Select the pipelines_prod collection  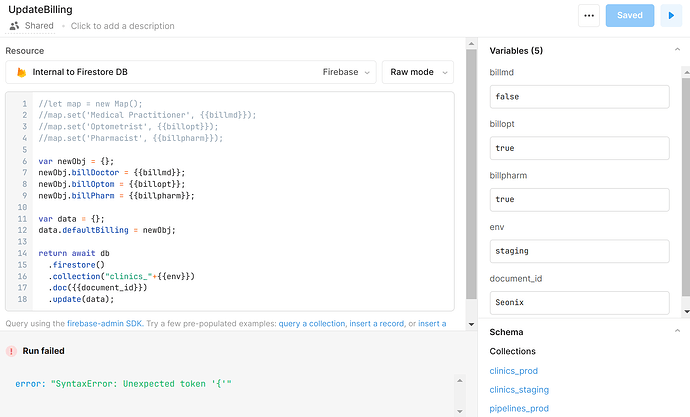point(519,409)
